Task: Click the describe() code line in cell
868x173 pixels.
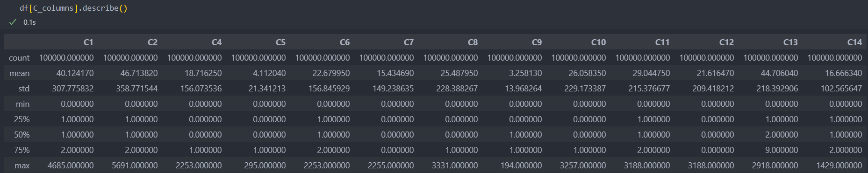Action: [73, 8]
